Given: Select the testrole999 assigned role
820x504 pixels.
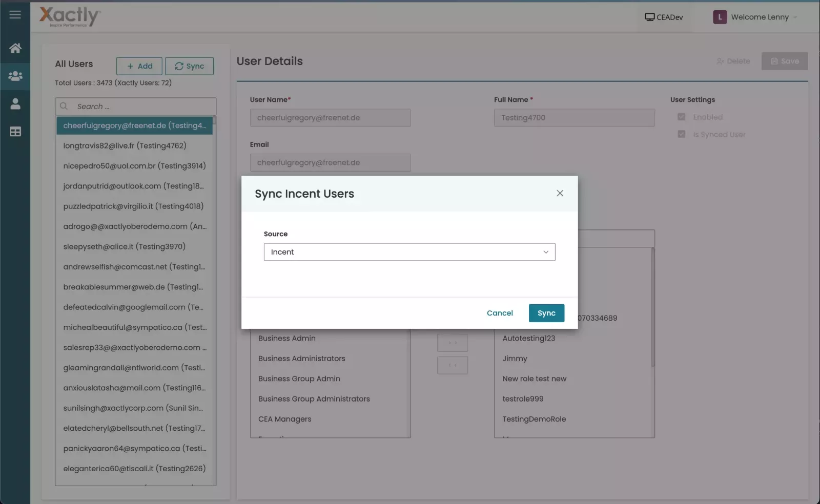Looking at the screenshot, I should coord(572,399).
